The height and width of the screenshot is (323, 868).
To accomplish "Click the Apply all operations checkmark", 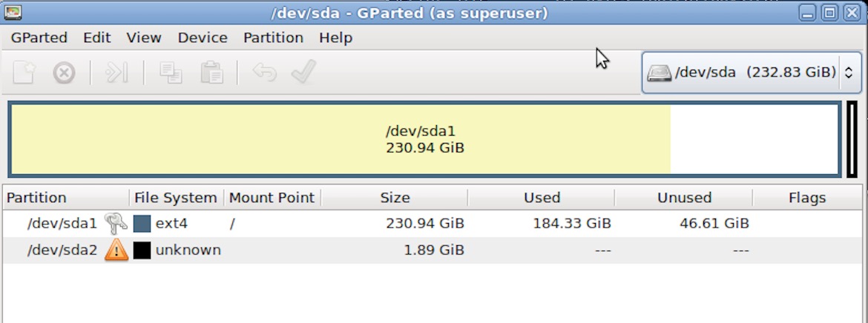I will [303, 73].
